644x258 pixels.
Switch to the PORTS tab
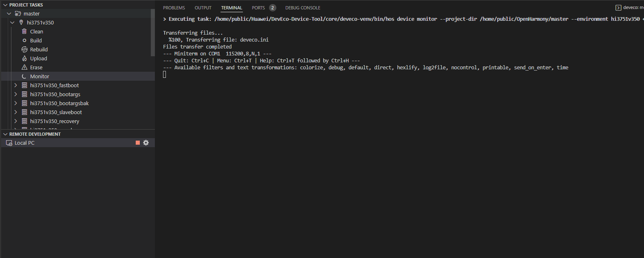(258, 8)
